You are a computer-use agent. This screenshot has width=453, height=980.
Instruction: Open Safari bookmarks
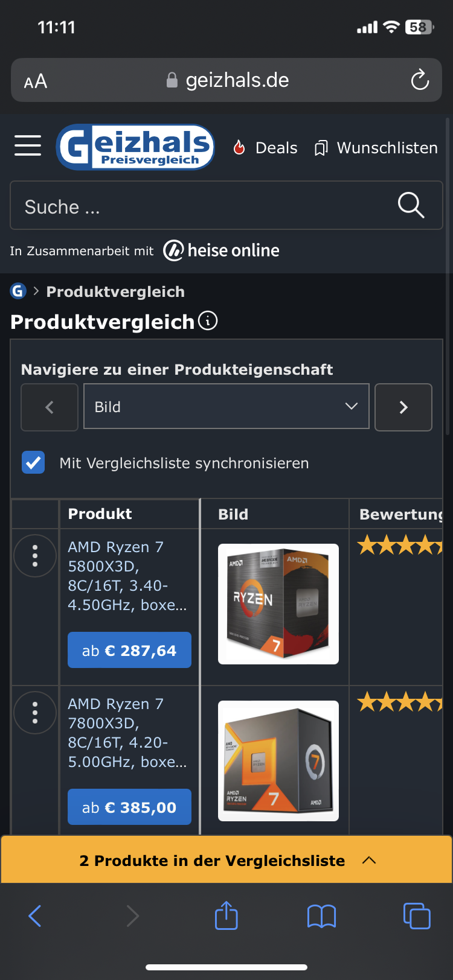pos(321,917)
